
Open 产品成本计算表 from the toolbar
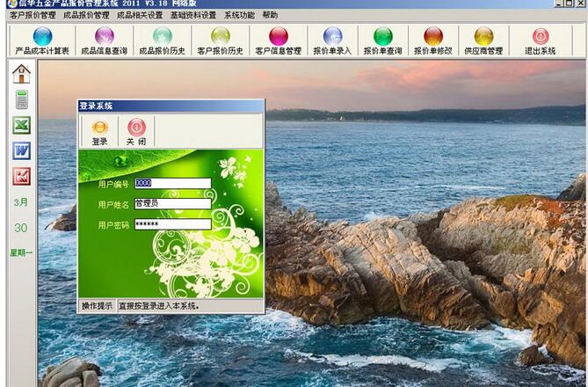click(42, 41)
